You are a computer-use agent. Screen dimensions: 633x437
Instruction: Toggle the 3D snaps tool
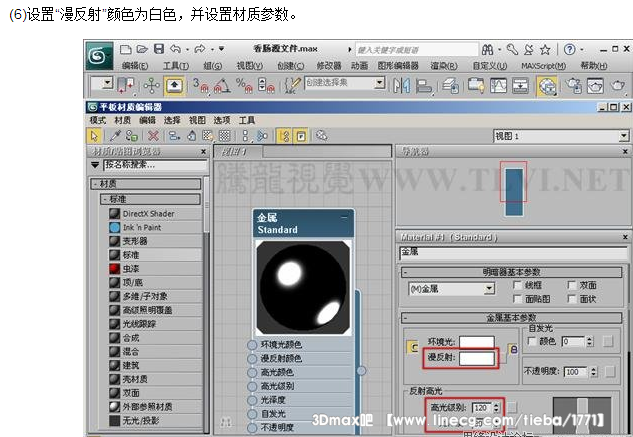coord(201,85)
